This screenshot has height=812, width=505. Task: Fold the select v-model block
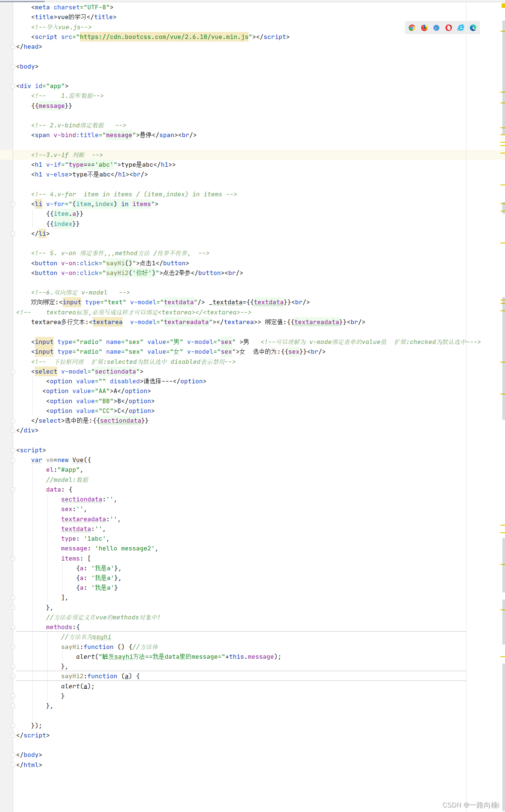[13, 372]
